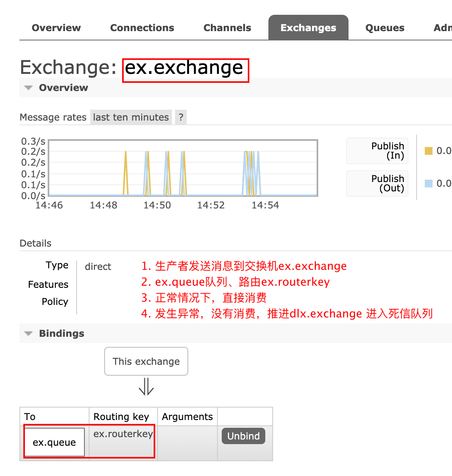The image size is (452, 476).
Task: Select the Exchanges tab
Action: pos(308,28)
